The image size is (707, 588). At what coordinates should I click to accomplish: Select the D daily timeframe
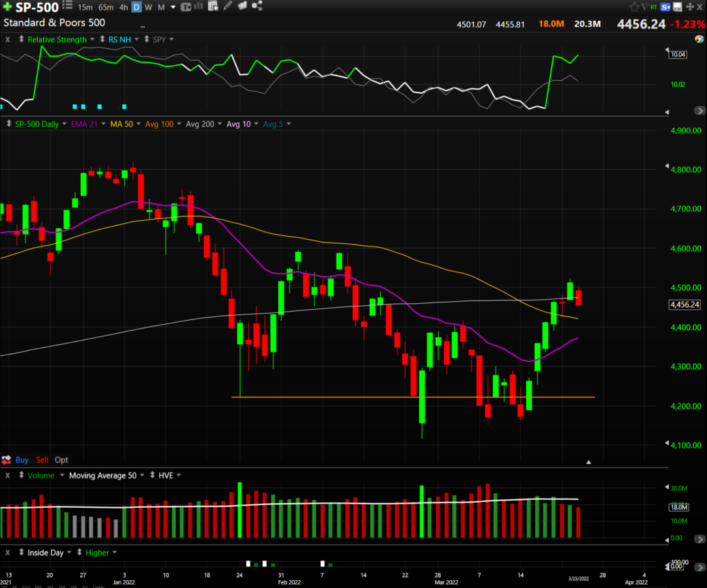(x=136, y=7)
